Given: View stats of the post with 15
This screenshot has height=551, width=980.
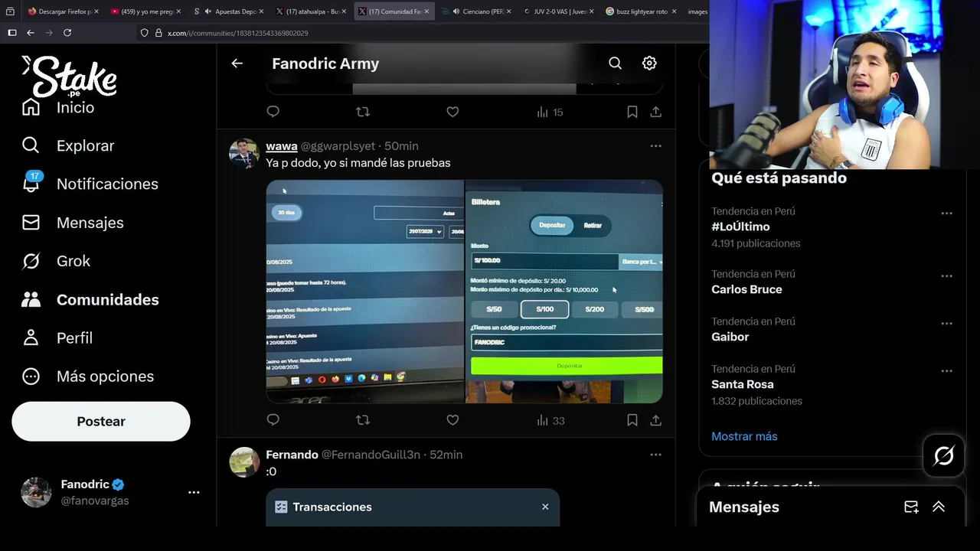Looking at the screenshot, I should point(550,112).
